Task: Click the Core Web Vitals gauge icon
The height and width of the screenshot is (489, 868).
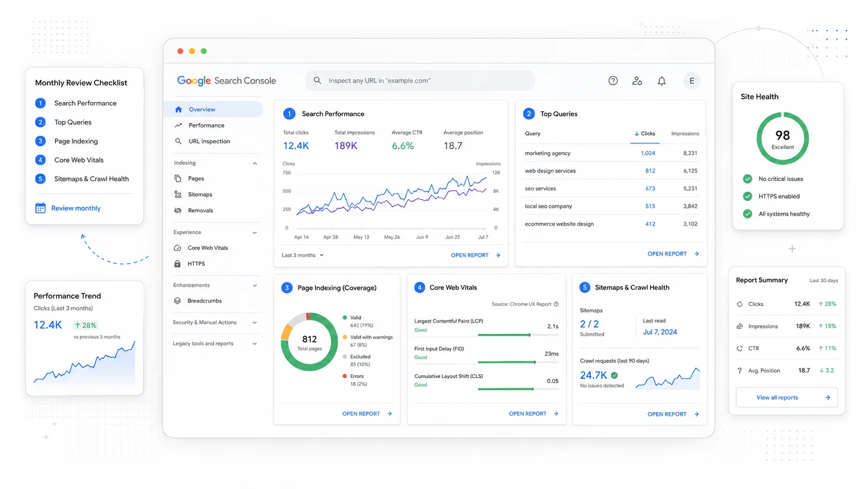Action: click(178, 248)
